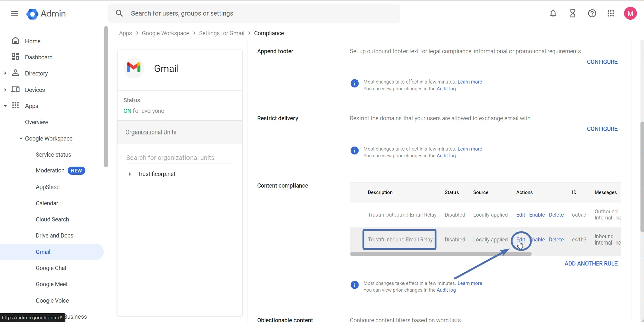
Task: Open the notifications bell
Action: 553,13
